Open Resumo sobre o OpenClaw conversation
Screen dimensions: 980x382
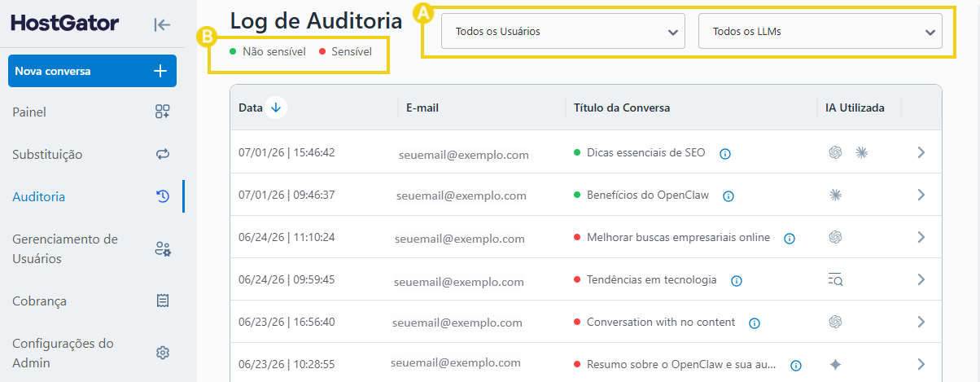[x=681, y=364]
